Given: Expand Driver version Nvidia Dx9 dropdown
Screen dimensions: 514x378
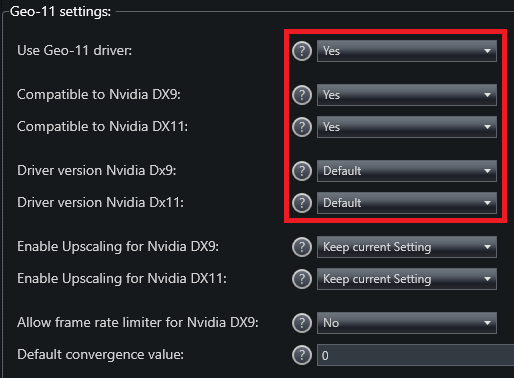Looking at the screenshot, I should [x=407, y=171].
